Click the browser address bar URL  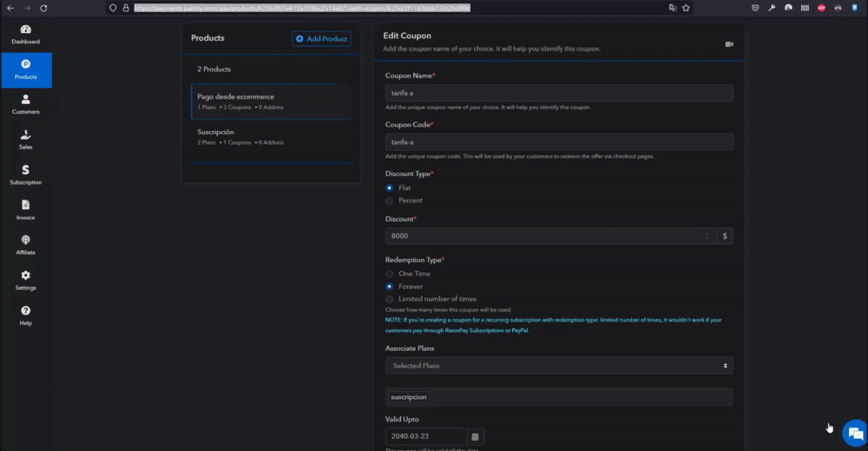coord(302,8)
